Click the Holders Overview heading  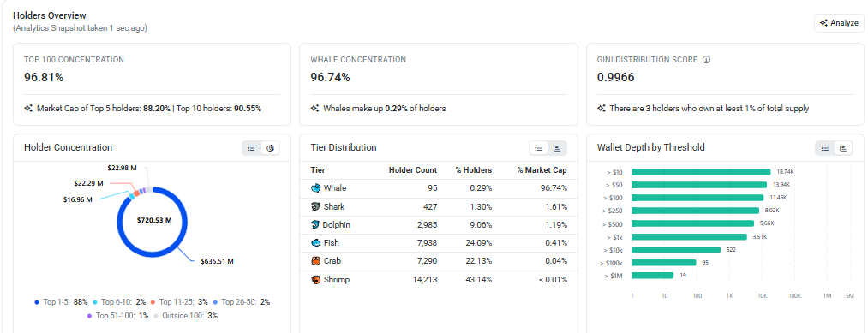pos(50,15)
